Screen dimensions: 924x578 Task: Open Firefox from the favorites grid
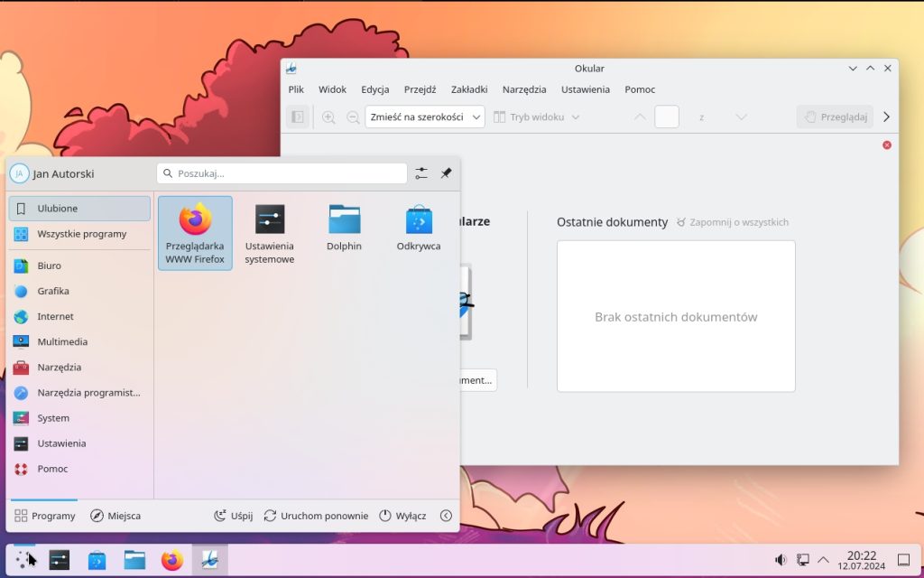coord(195,232)
